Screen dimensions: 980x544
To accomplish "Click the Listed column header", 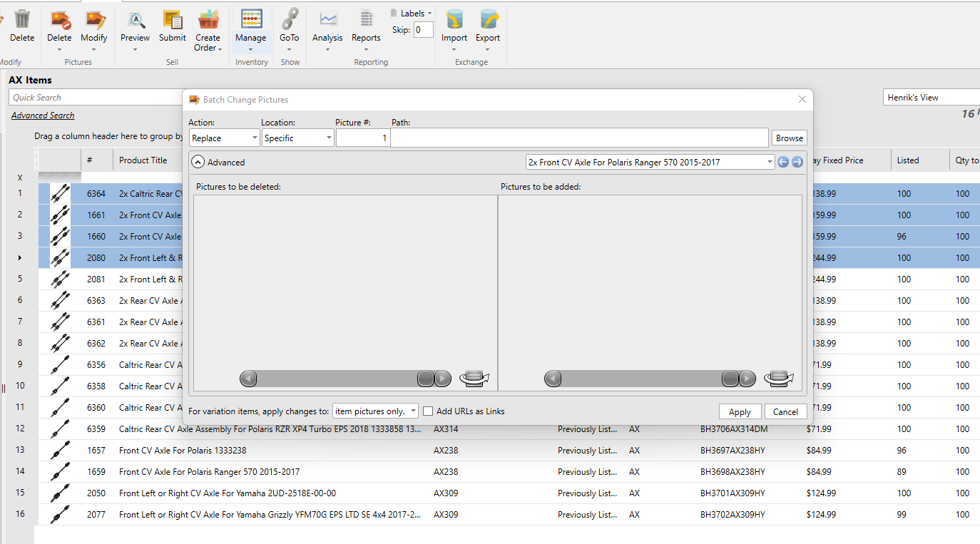I will 908,160.
